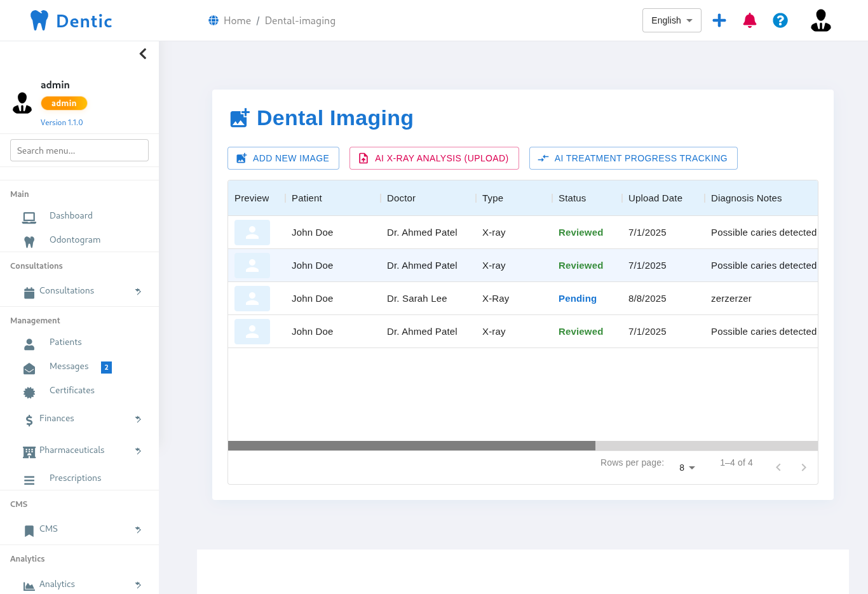868x594 pixels.
Task: Click the Search menu input field
Action: 79,151
